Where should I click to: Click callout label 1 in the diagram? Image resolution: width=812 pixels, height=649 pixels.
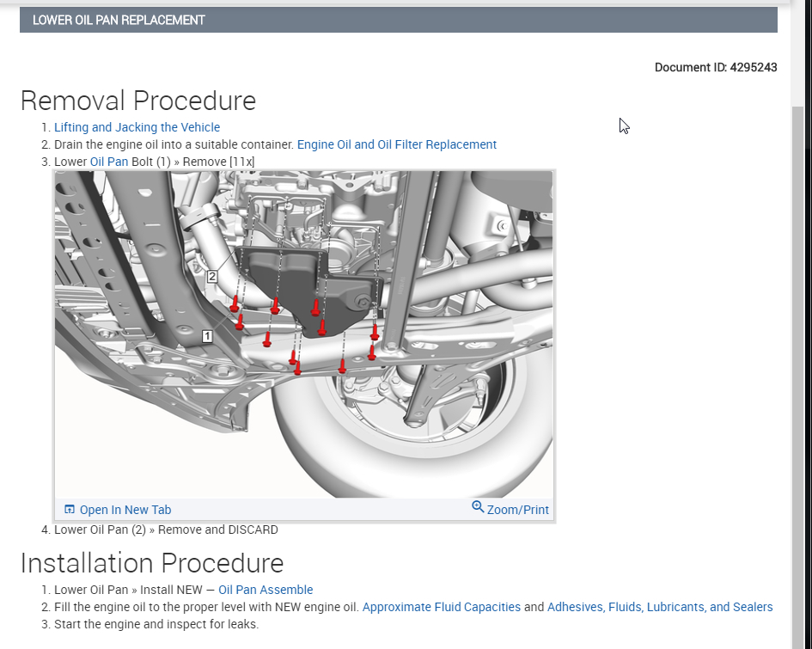[x=207, y=336]
